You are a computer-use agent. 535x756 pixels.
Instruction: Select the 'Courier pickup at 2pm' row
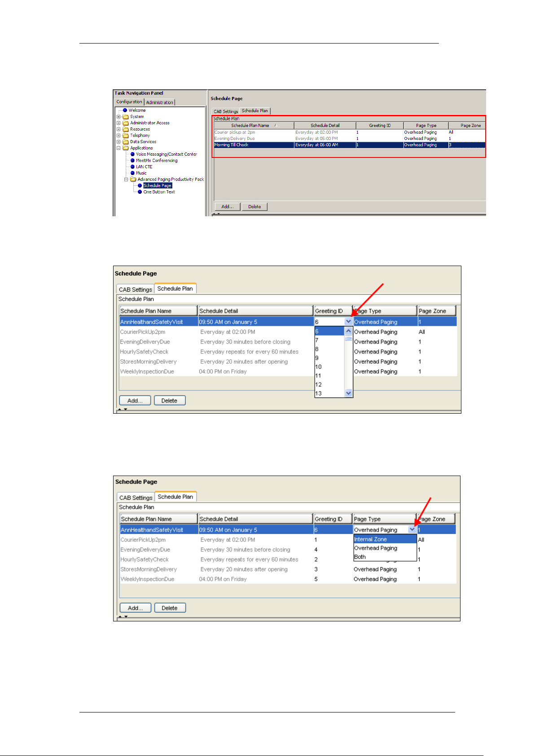350,132
